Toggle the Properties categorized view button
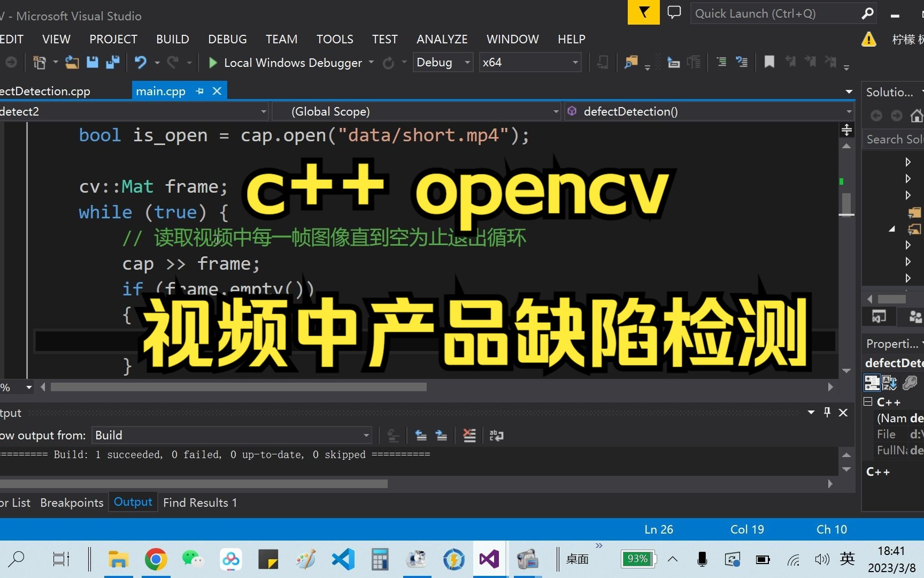 click(x=872, y=382)
